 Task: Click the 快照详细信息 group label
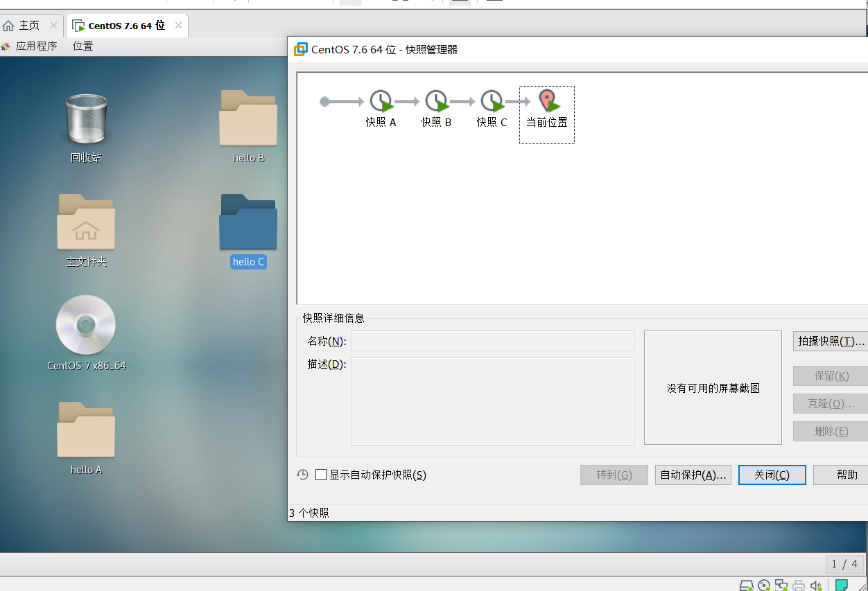pos(333,318)
